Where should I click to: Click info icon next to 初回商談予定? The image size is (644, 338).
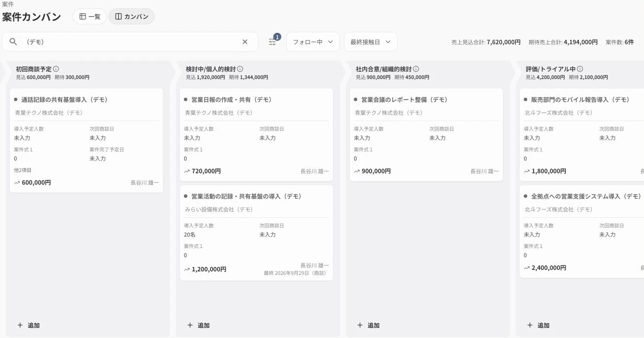(x=56, y=69)
